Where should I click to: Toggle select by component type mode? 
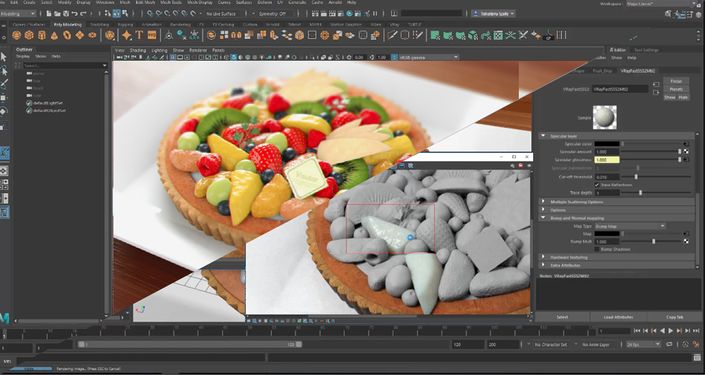(x=125, y=13)
